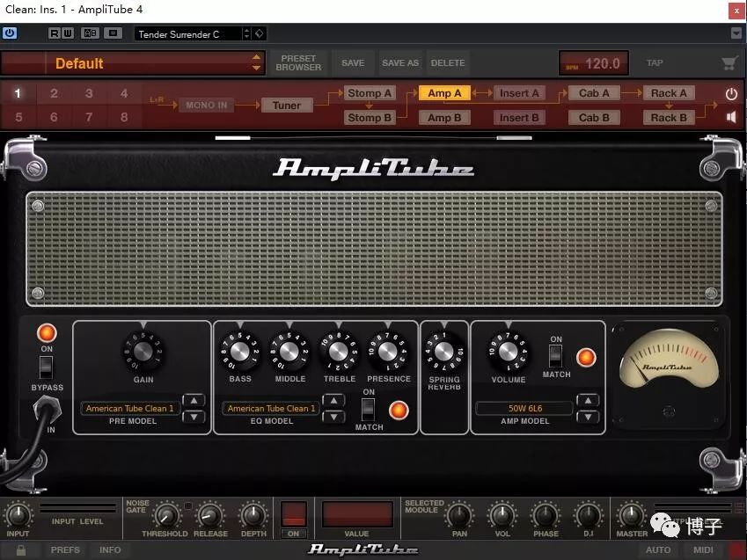
Task: Click the R automation read button
Action: point(55,33)
